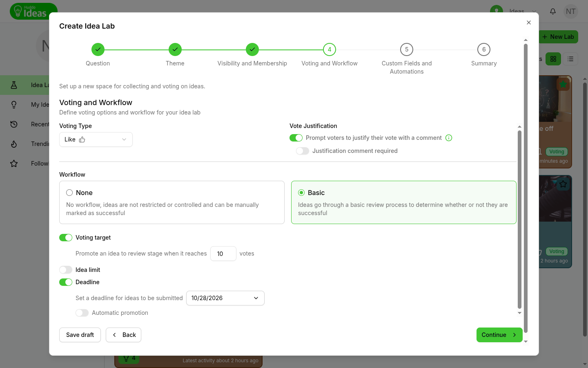Viewport: 588px width, 368px height.
Task: Enable Justification comment required switch
Action: [303, 151]
